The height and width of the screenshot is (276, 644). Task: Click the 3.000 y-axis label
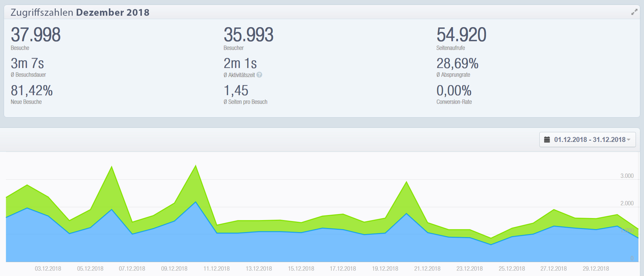(x=627, y=176)
